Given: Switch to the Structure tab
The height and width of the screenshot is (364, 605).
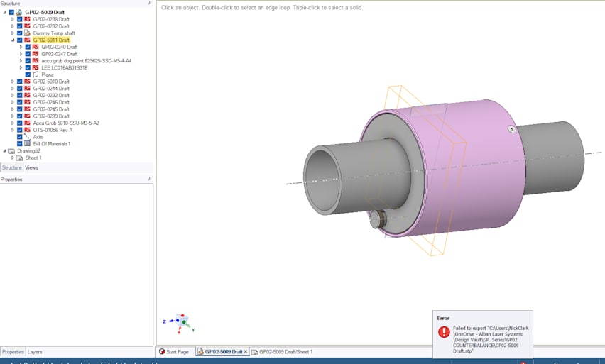Looking at the screenshot, I should 11,167.
